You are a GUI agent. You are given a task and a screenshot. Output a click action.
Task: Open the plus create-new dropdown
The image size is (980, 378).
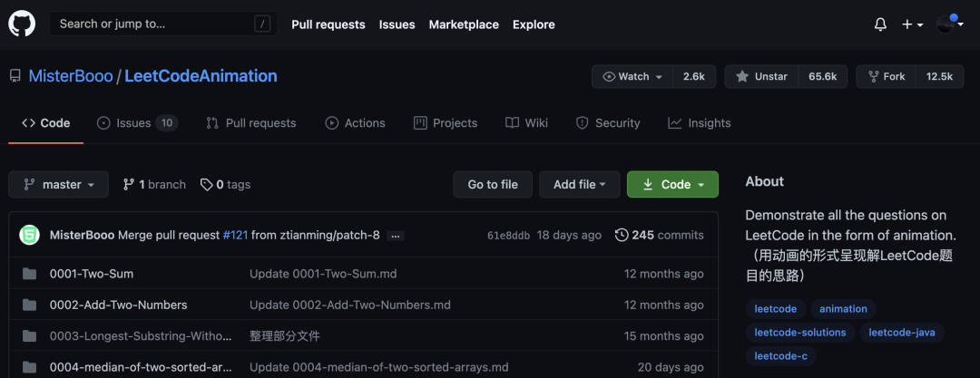point(913,24)
